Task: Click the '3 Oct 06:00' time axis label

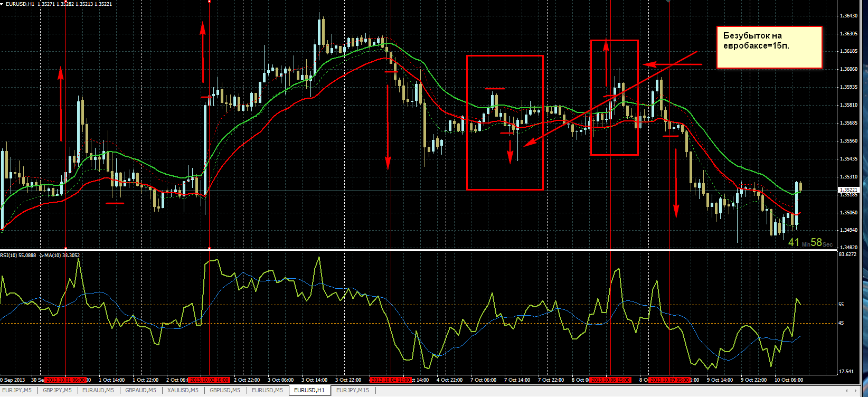Action: coord(281,380)
